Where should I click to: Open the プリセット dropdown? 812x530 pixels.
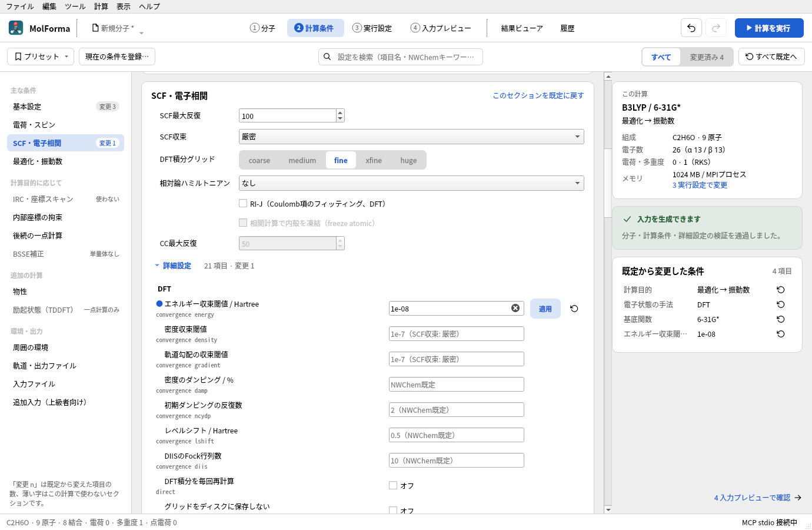[41, 57]
